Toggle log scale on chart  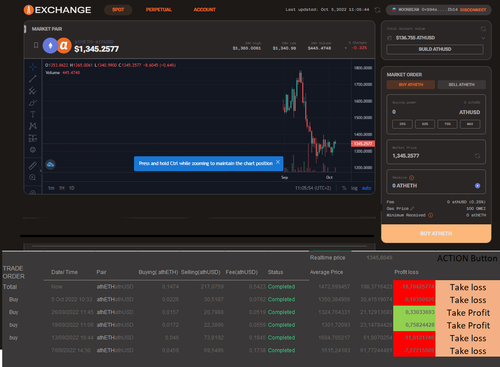coord(354,188)
